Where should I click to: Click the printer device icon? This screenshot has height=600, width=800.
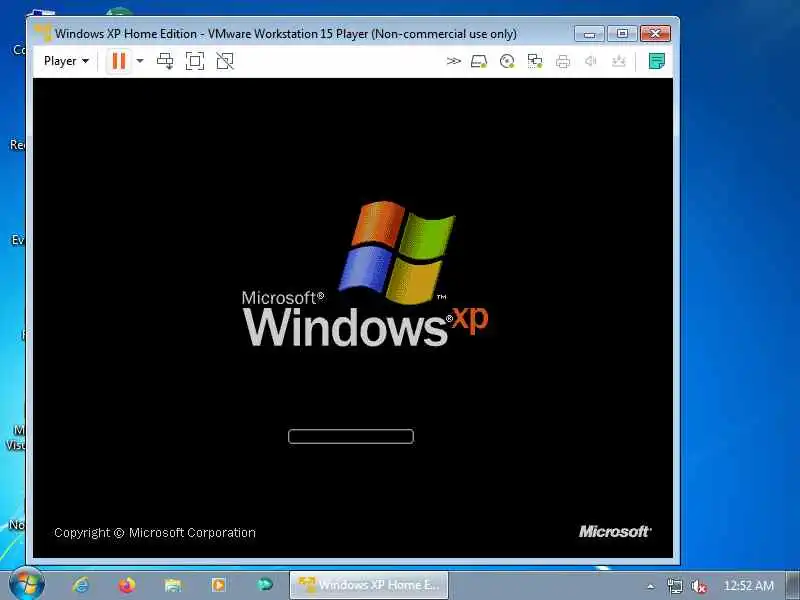point(563,61)
